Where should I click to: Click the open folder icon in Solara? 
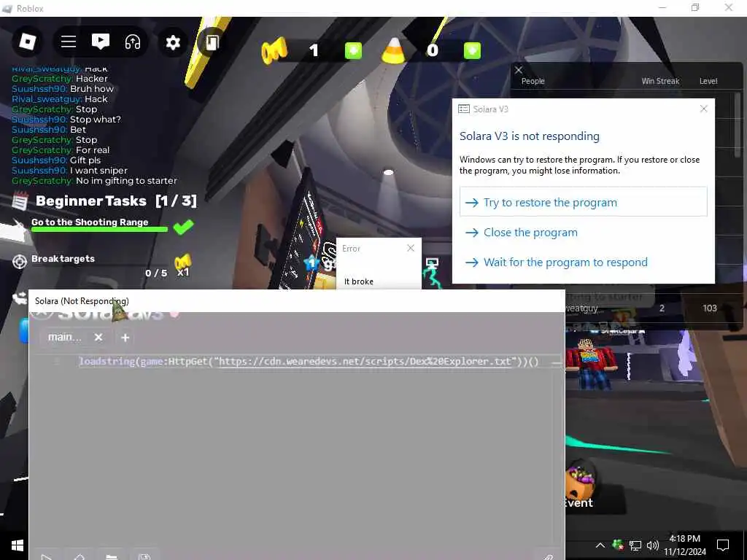[x=112, y=556]
